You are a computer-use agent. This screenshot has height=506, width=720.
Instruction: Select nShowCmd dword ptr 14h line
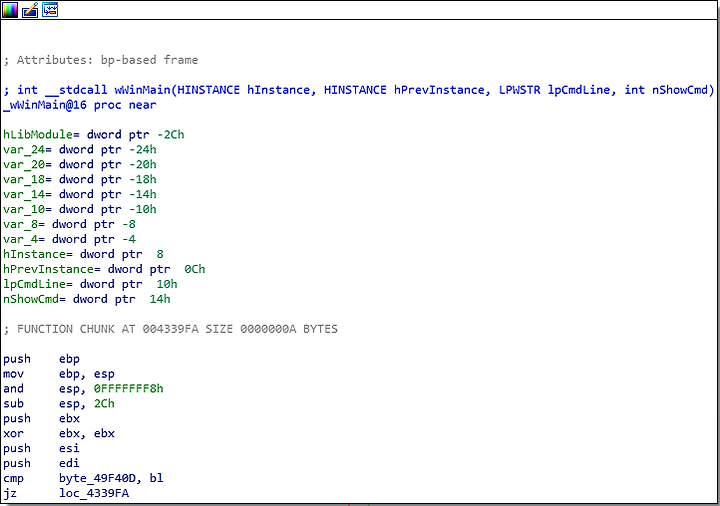87,299
